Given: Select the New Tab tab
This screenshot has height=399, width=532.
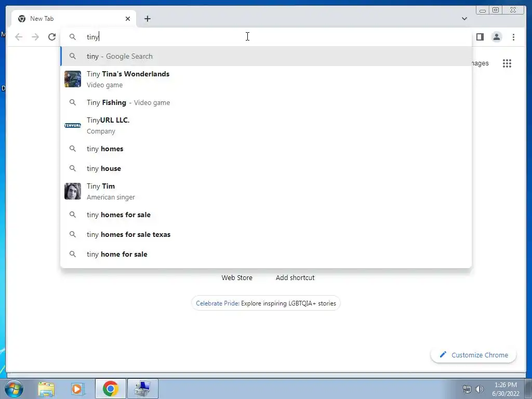Looking at the screenshot, I should point(74,19).
